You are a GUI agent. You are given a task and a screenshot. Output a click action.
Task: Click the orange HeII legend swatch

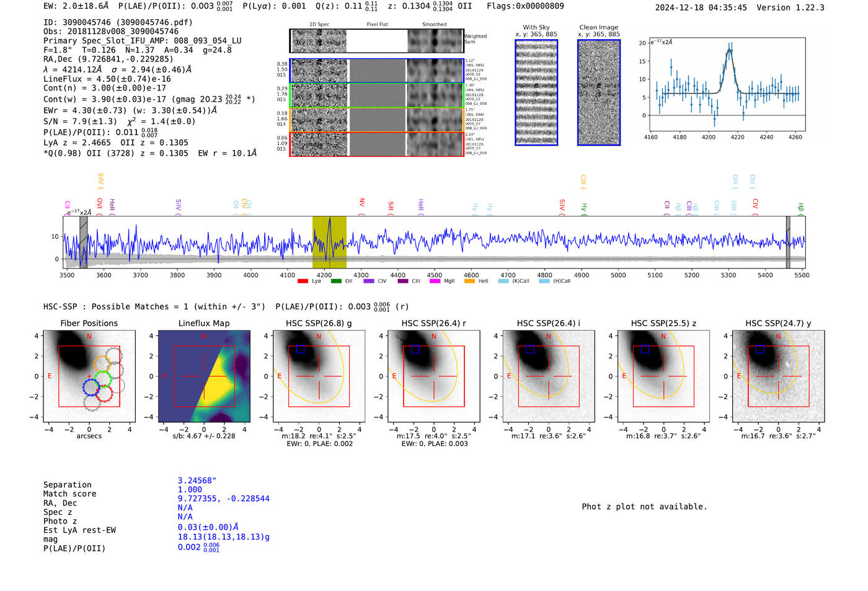(469, 282)
